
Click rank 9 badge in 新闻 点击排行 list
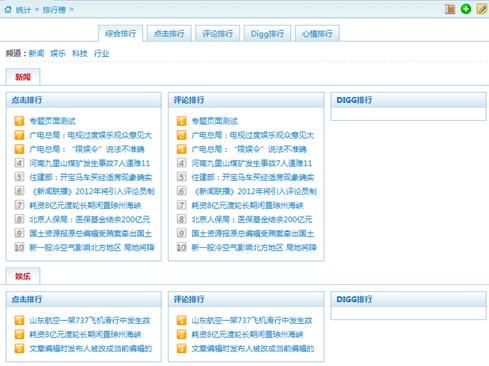19,233
